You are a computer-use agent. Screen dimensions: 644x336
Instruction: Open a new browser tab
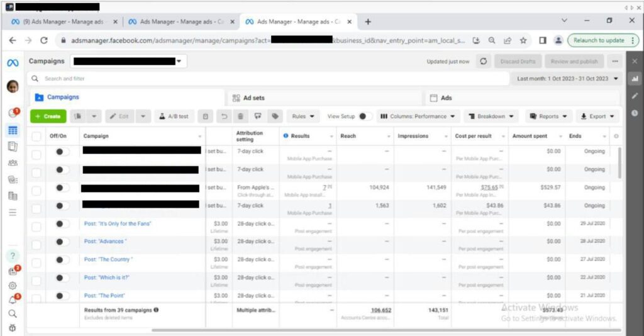pyautogui.click(x=368, y=22)
